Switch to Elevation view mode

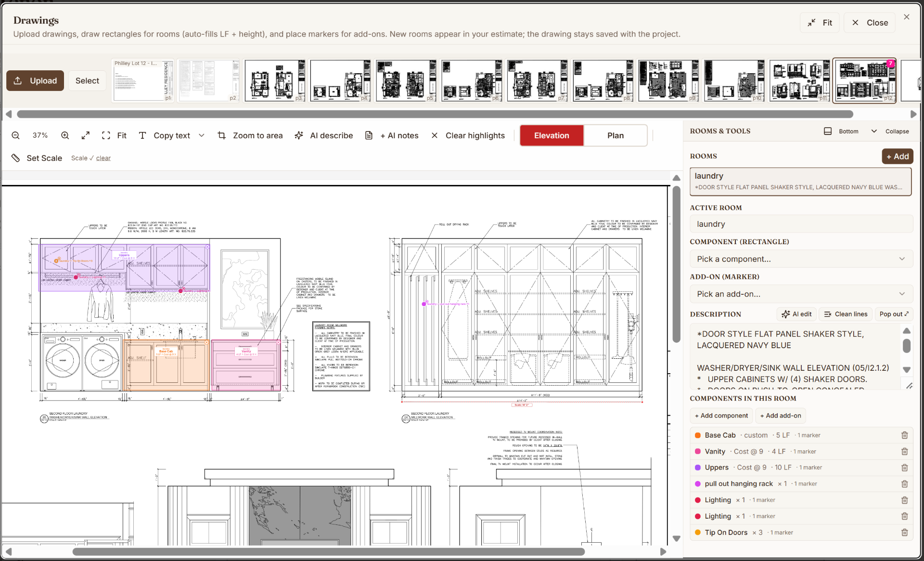point(552,136)
